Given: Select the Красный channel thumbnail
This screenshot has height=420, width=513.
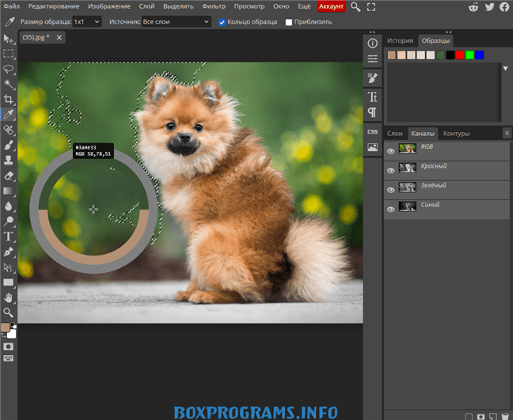Looking at the screenshot, I should coord(408,168).
